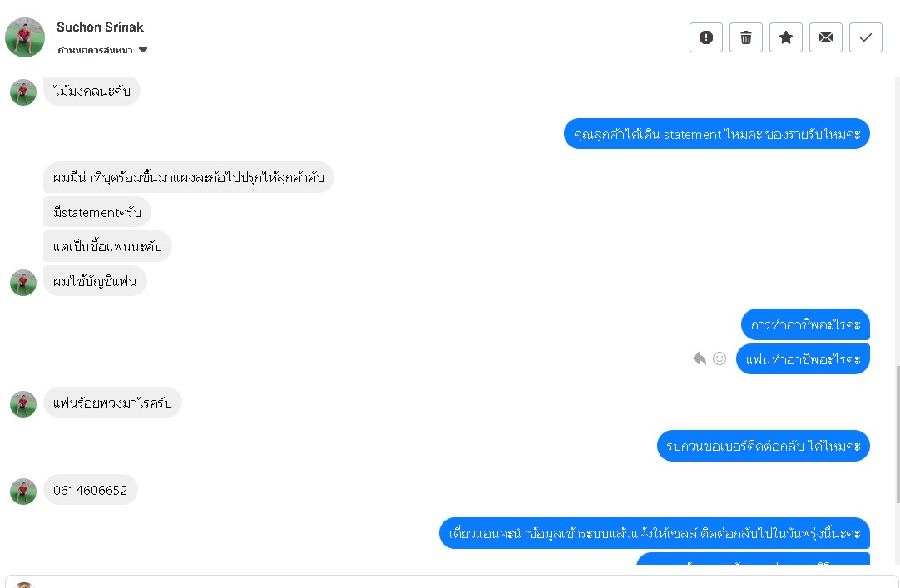Click the Suchon Srinak name heading

coord(100,27)
